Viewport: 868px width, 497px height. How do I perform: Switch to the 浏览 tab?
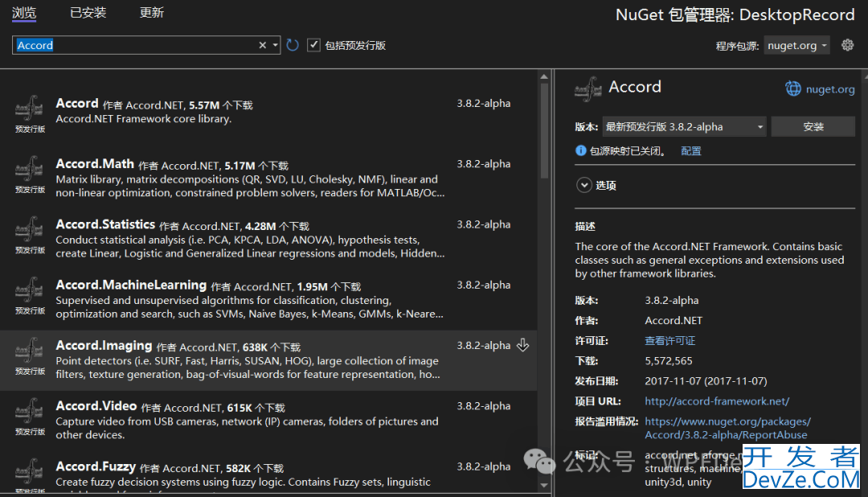pos(24,13)
